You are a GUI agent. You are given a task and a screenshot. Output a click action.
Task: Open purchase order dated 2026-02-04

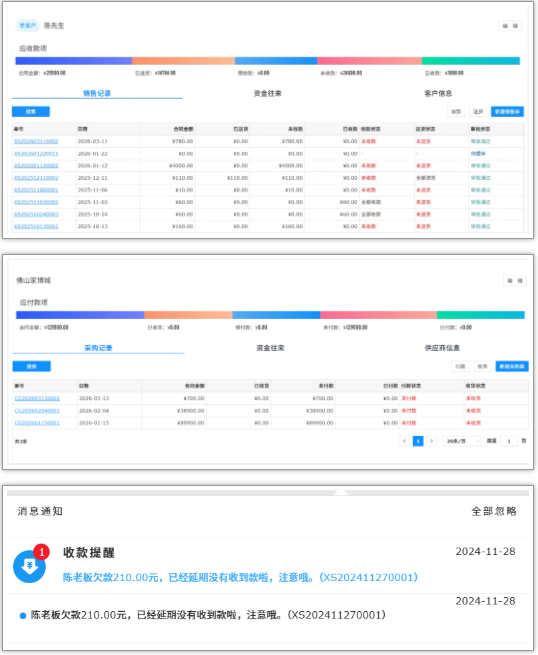[x=37, y=411]
